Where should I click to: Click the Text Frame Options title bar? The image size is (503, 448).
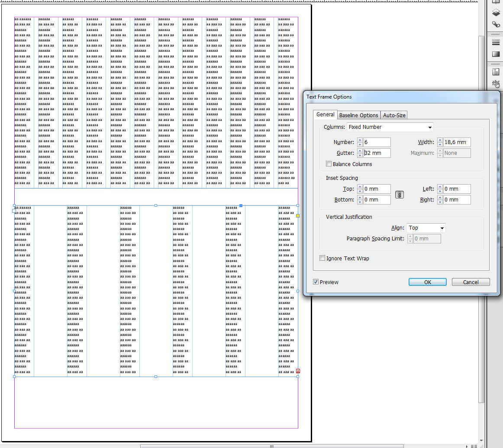pyautogui.click(x=401, y=97)
